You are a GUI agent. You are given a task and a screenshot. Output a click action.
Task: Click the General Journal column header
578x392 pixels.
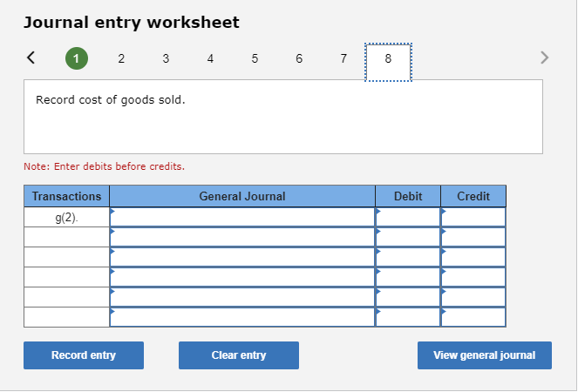point(242,196)
